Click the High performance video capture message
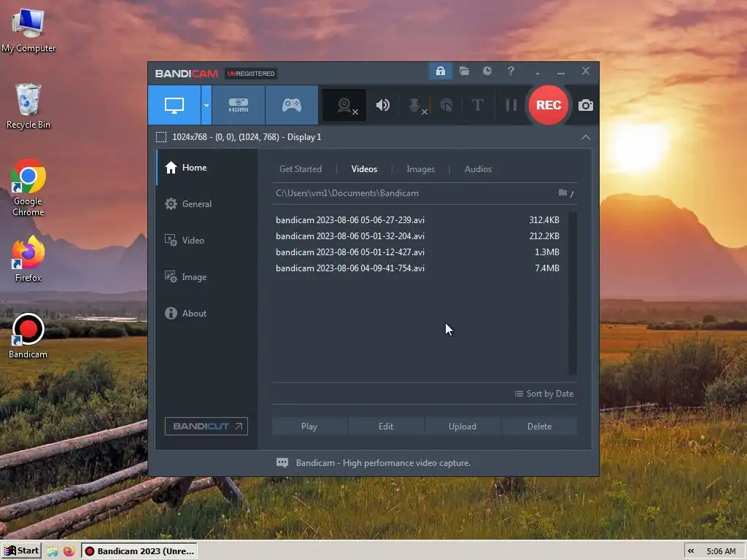The width and height of the screenshot is (747, 560). click(383, 463)
